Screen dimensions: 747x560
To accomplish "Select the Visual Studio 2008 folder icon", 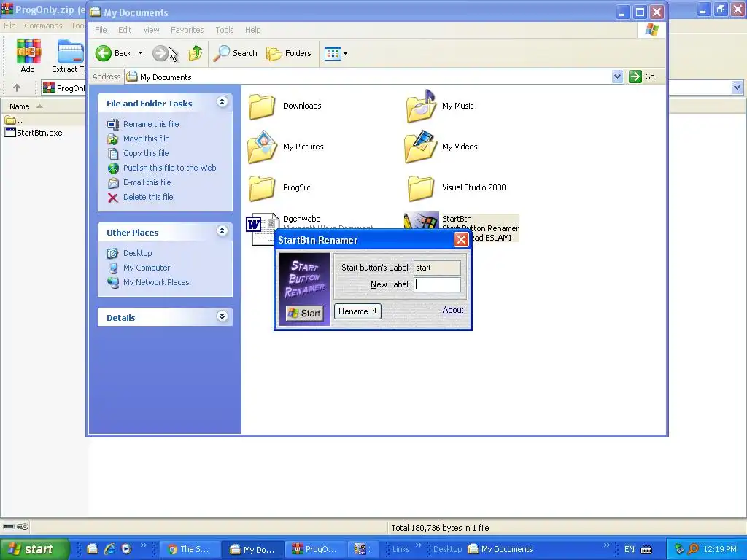I will [421, 188].
